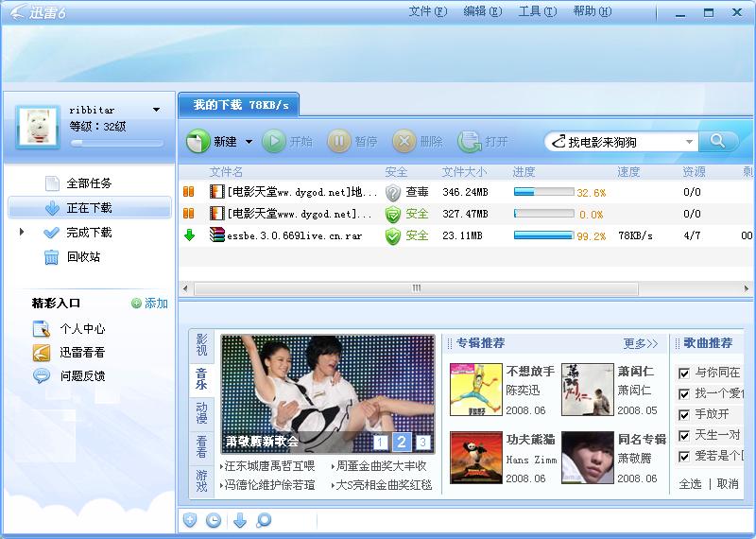Click the 99.2% progress bar
This screenshot has height=539, width=756.
point(544,235)
